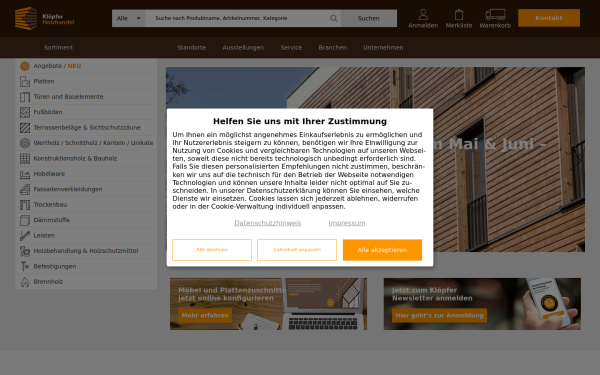
Task: Select Terrassenbeläge & Sichtschutzzäune text
Action: (87, 127)
